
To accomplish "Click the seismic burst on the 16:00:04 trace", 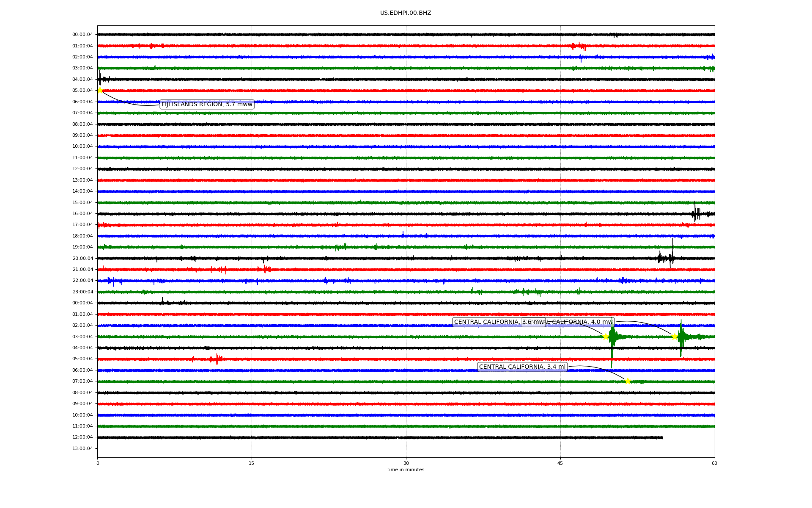I will tap(696, 213).
